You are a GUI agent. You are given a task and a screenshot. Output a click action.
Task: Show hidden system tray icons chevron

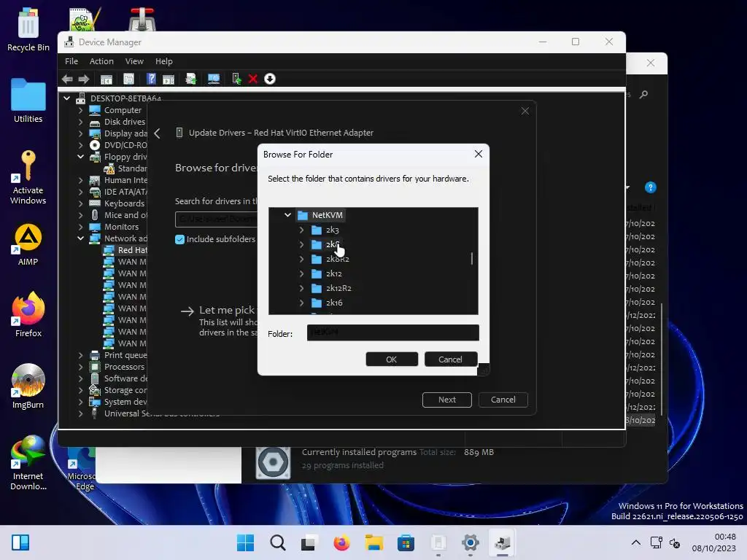[x=635, y=542]
